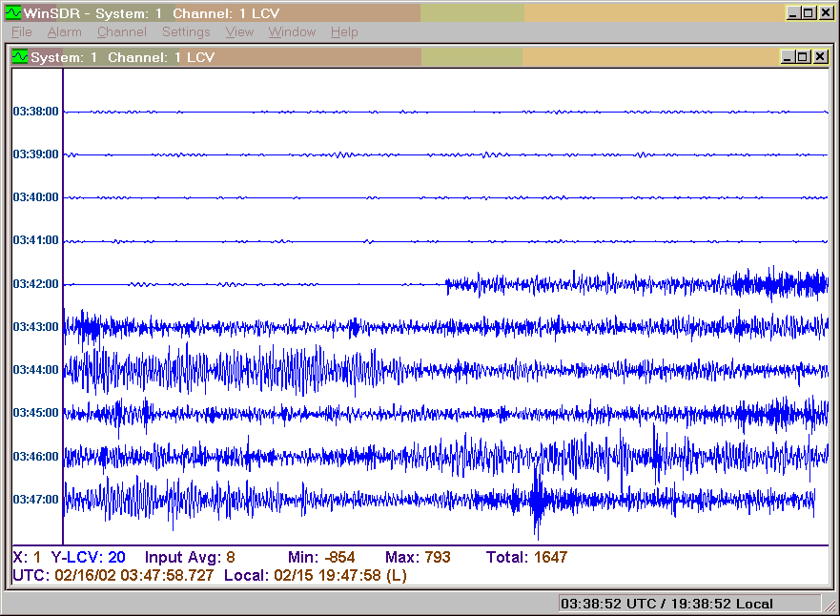Click the Total: 1647 value
This screenshot has width=840, height=616.
(526, 558)
